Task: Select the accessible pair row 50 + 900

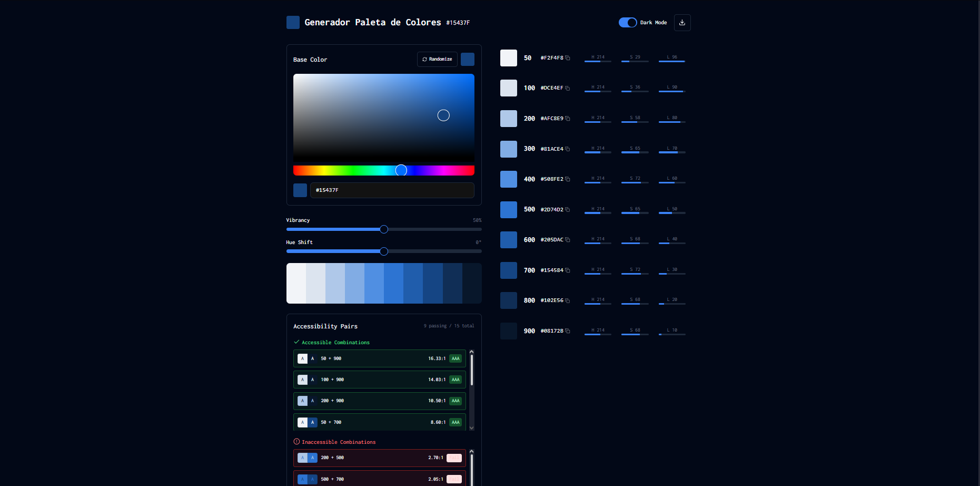Action: [x=379, y=358]
